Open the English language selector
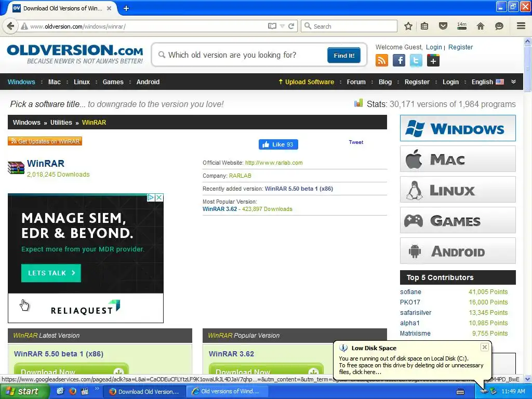Viewport: 532px width, 399px height. (487, 82)
